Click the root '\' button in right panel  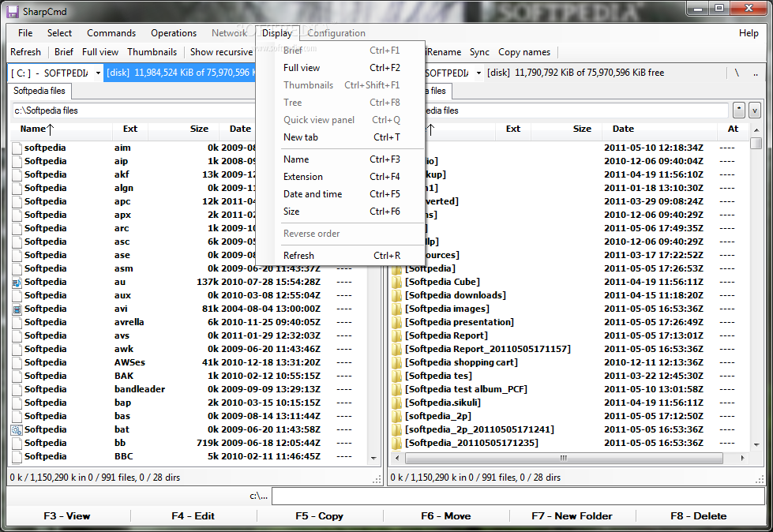(737, 73)
